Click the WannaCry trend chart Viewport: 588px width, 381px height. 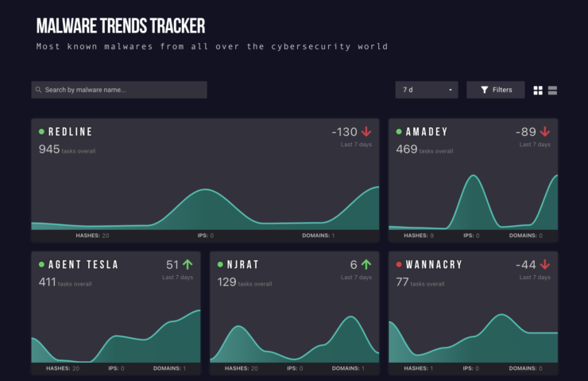click(x=474, y=338)
